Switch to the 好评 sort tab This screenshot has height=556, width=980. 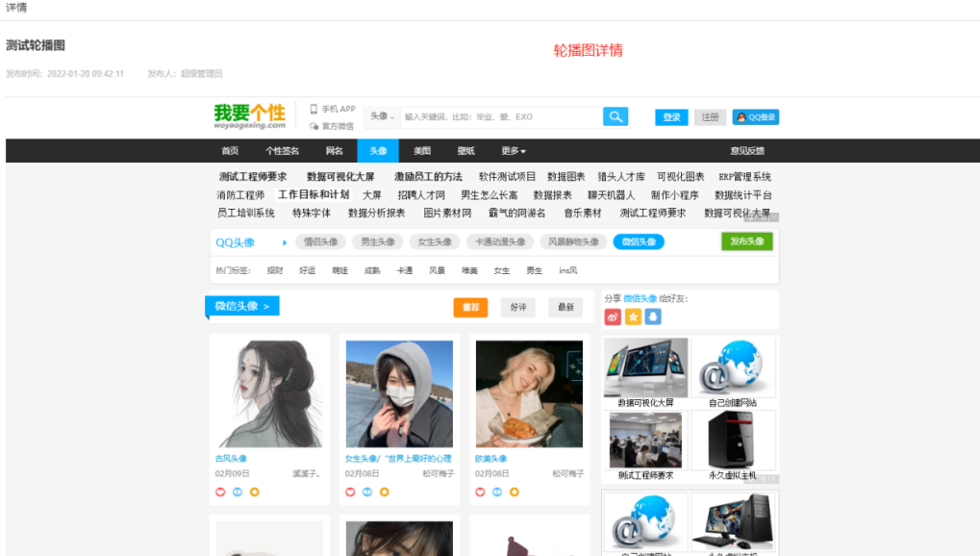coord(518,307)
